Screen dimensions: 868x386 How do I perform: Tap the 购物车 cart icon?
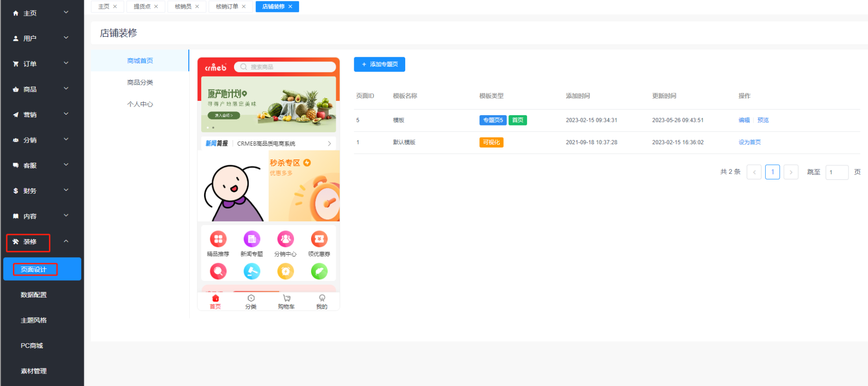tap(286, 298)
